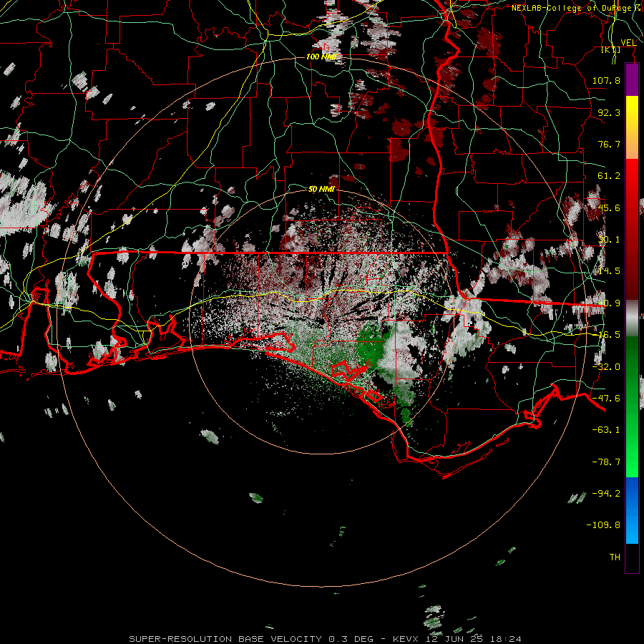Click the -94.2 value on velocity scale

point(606,493)
